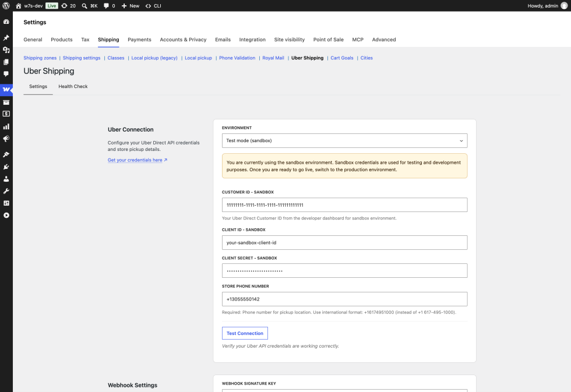Viewport: 571px width, 392px height.
Task: Click the play circle sidebar icon
Action: (6, 216)
